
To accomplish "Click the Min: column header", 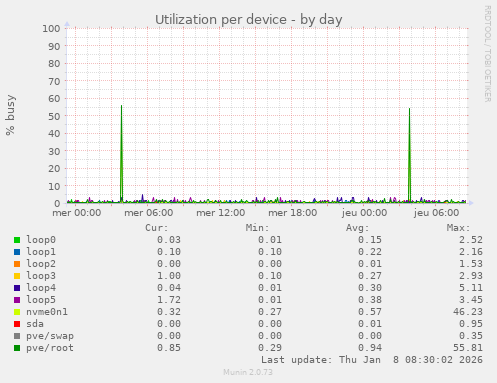I will 257,228.
